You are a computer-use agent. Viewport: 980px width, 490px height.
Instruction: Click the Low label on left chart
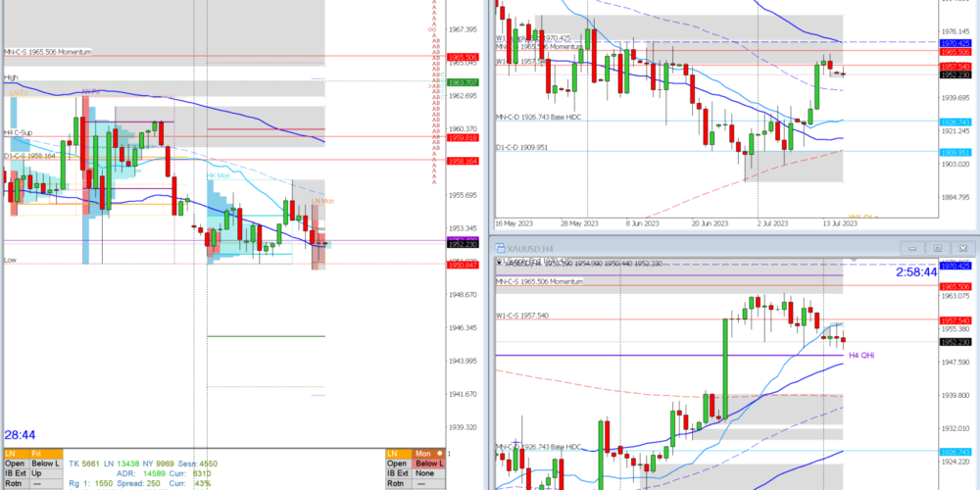[10, 259]
